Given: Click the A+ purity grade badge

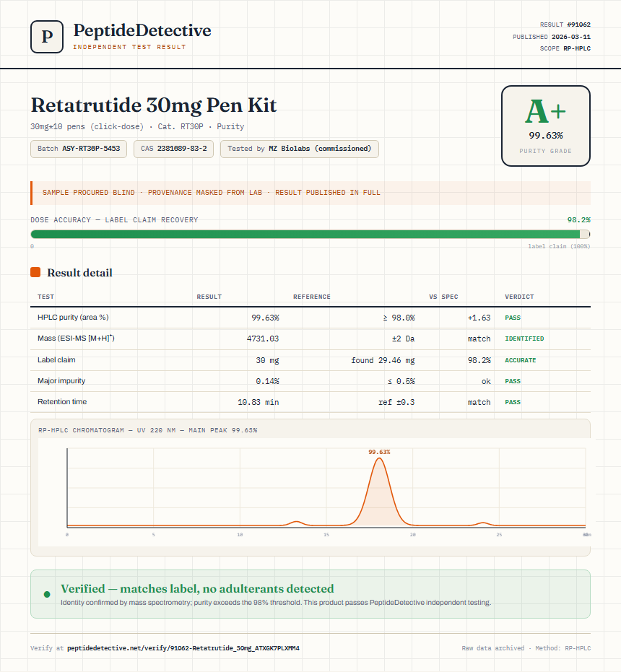Looking at the screenshot, I should pos(545,126).
